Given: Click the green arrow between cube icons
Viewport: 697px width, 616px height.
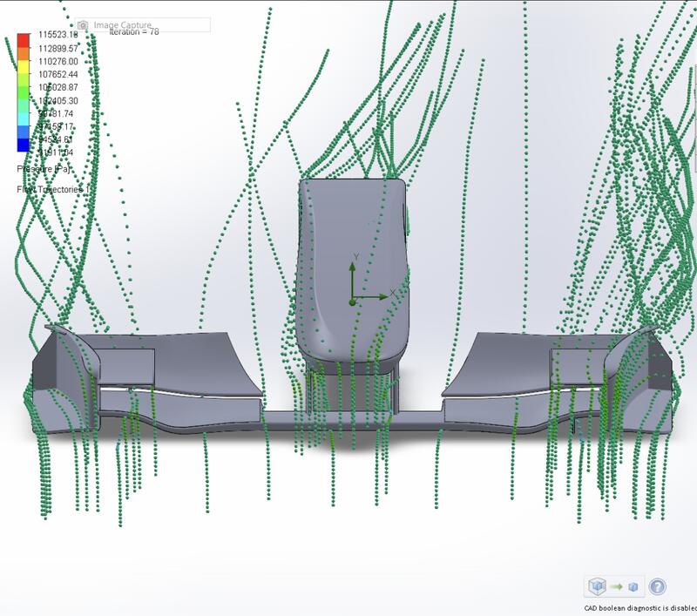Looking at the screenshot, I should tap(617, 586).
